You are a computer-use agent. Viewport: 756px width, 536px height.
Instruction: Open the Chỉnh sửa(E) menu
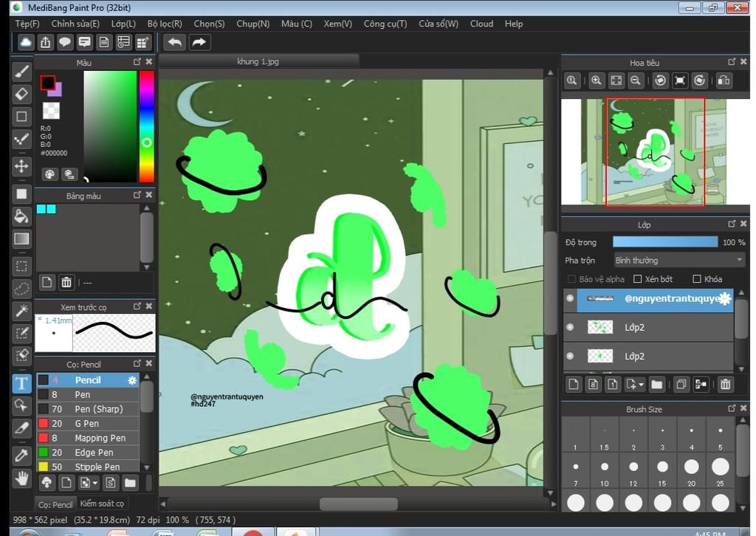click(x=75, y=24)
